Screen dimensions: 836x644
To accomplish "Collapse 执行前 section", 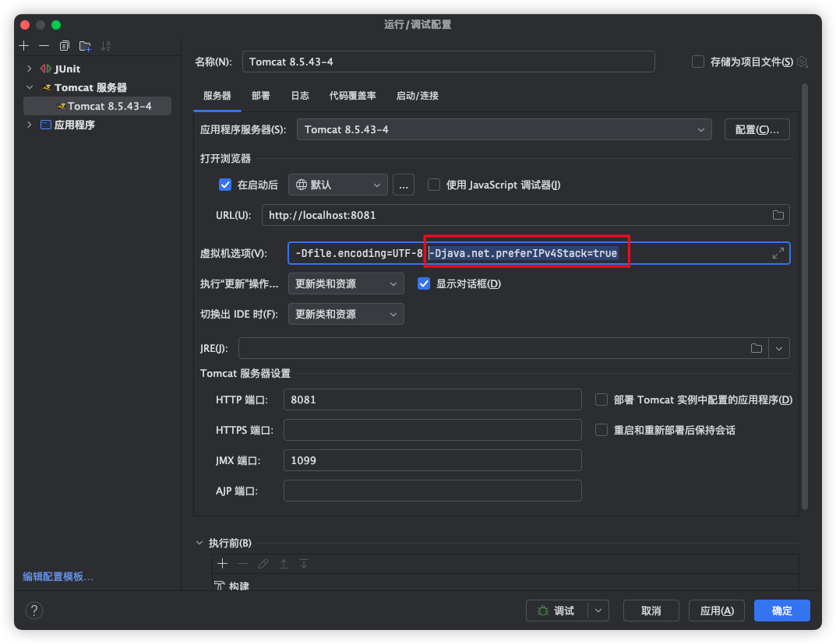I will click(x=199, y=543).
